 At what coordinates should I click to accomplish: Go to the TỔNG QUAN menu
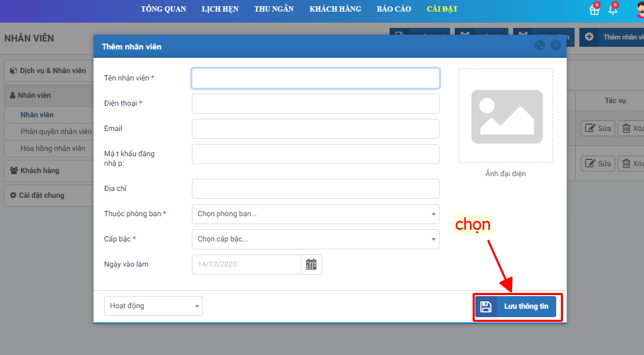[163, 9]
